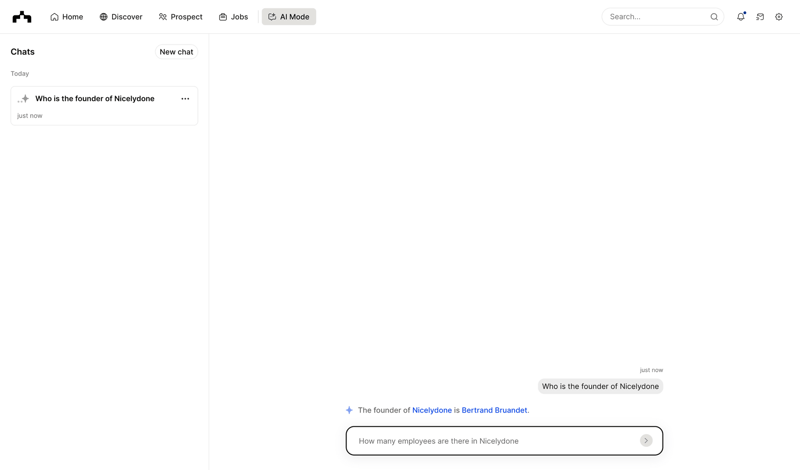Click the app logo in top-left corner

coord(22,17)
